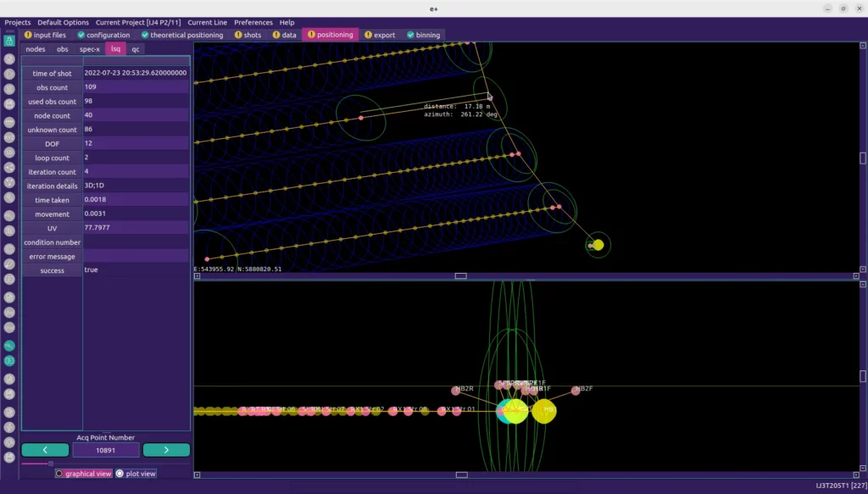
Task: Click the acquisition point slider handle
Action: (50, 463)
